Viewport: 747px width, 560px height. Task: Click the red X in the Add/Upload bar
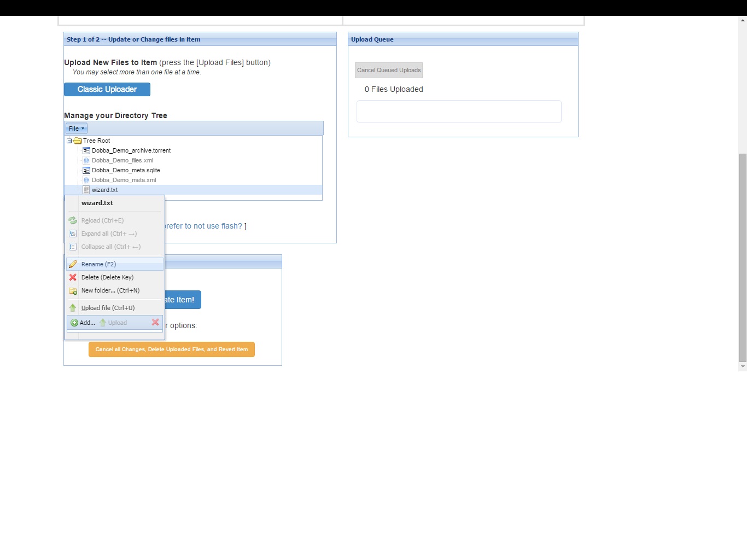pyautogui.click(x=155, y=322)
